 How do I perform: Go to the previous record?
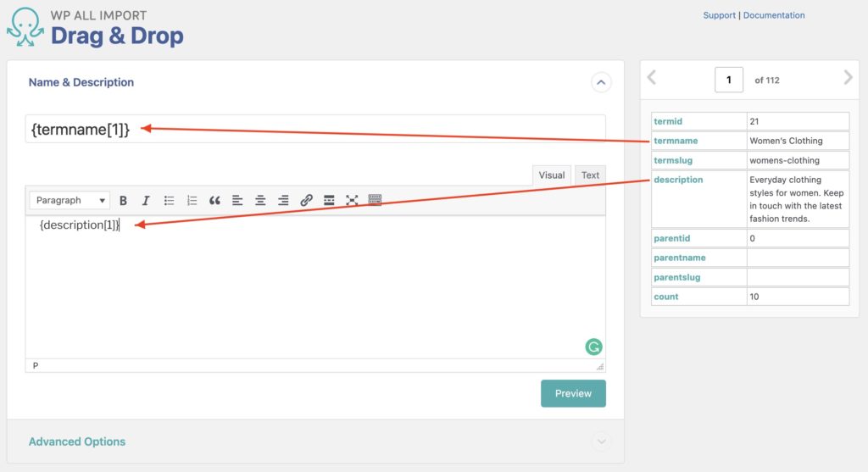pyautogui.click(x=652, y=77)
